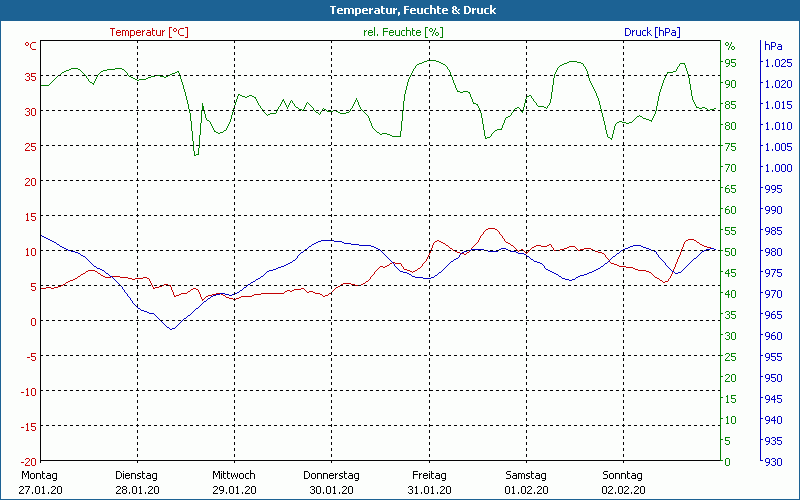The image size is (800, 500).
Task: Click the red '°C' axis unit label
Action: 31,46
